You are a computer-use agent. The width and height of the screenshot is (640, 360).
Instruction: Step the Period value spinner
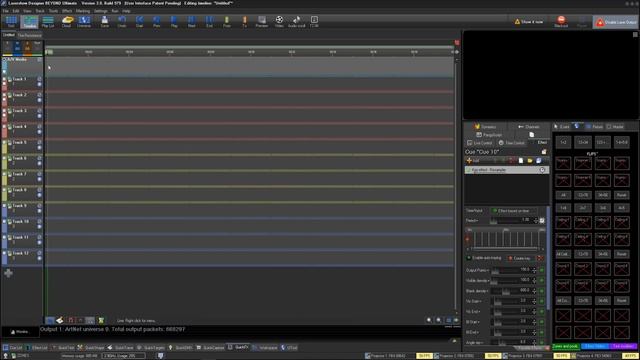pyautogui.click(x=536, y=220)
